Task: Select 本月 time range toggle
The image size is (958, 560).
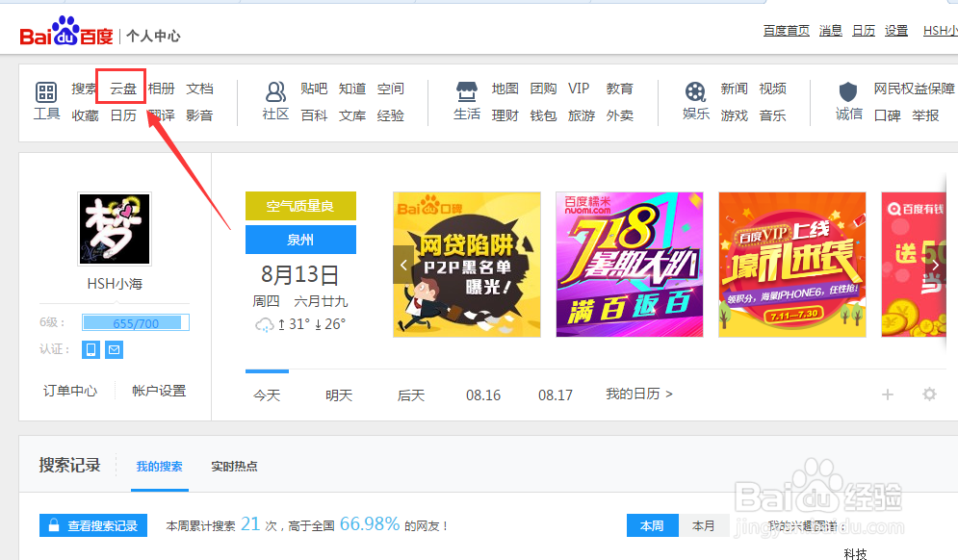Action: (x=704, y=525)
